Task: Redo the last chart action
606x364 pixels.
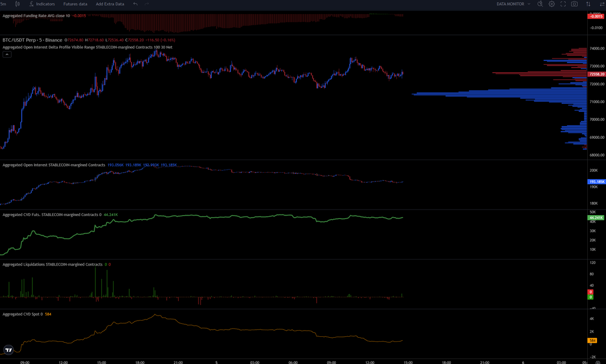Action: (x=147, y=4)
